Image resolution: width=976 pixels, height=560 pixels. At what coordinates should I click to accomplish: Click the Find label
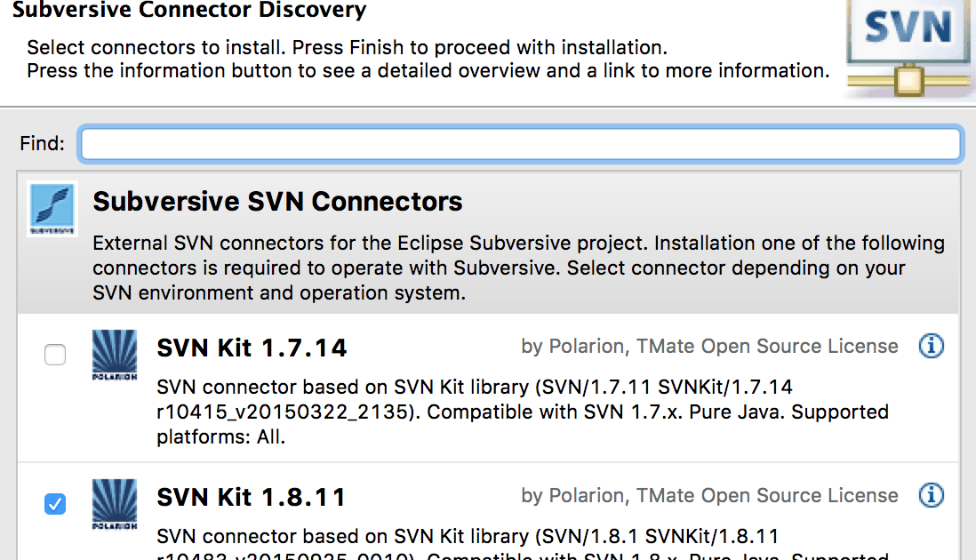tap(43, 144)
